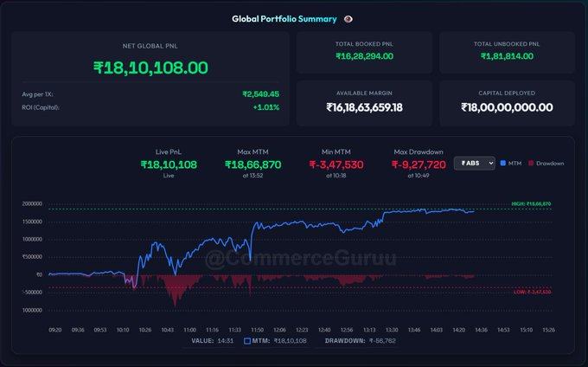588x367 pixels.
Task: Click the Net Global PnL value ₹18,10,108.00
Action: pyautogui.click(x=150, y=68)
